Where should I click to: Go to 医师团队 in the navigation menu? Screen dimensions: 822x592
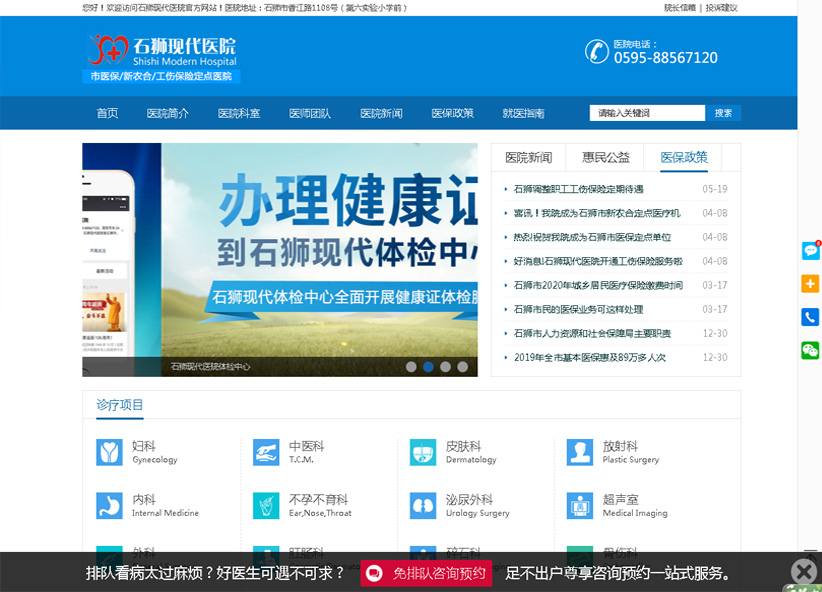[310, 114]
